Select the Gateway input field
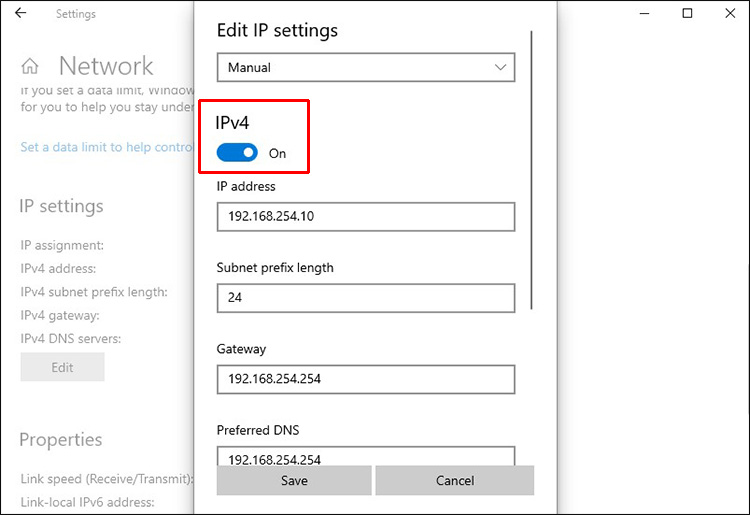The image size is (750, 515). tap(365, 379)
